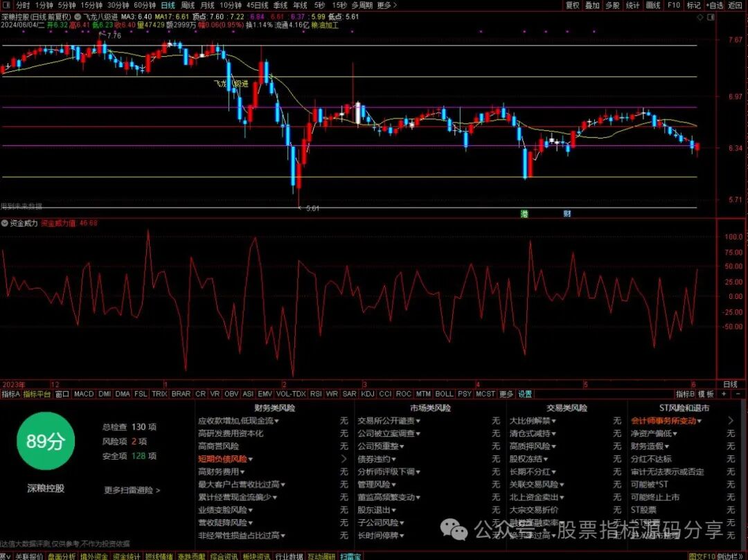Screen dimensions: 748x560
Task: Switch to the 5分钟 period
Action: [66, 6]
